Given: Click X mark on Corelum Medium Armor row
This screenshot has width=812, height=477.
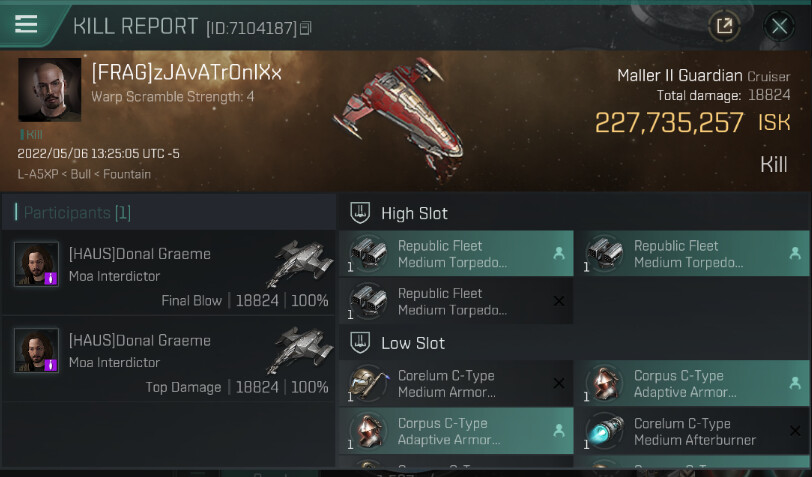Looking at the screenshot, I should (559, 383).
